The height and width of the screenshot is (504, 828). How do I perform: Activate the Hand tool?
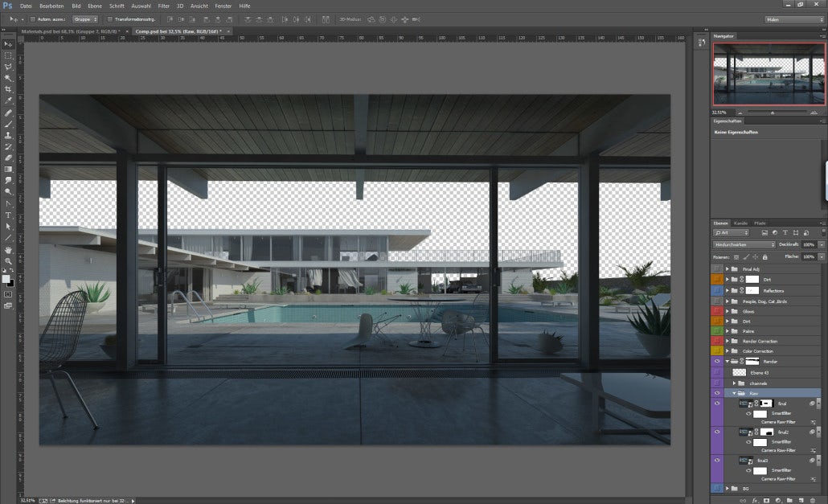coord(8,250)
